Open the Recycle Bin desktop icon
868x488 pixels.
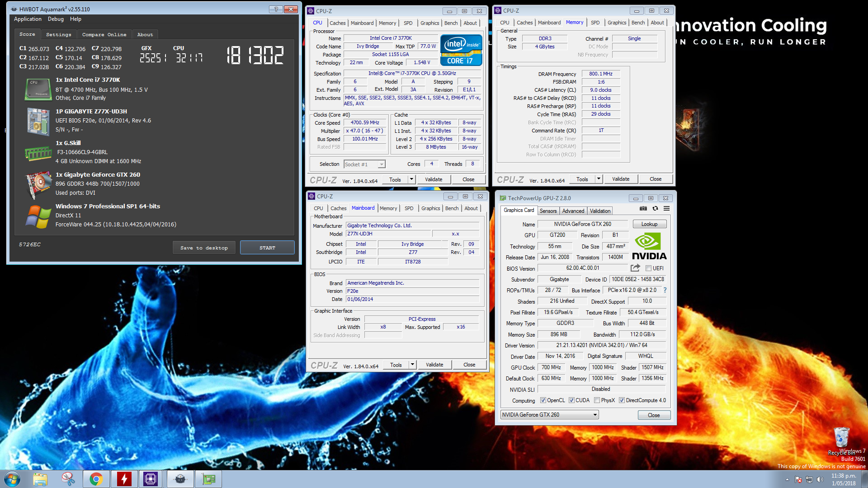tap(841, 441)
